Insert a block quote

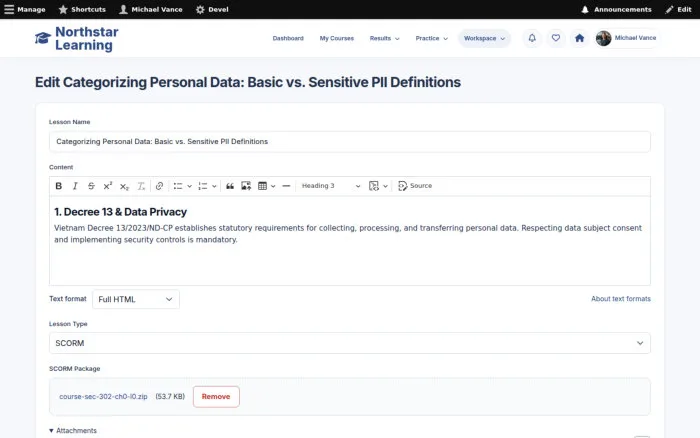[230, 186]
